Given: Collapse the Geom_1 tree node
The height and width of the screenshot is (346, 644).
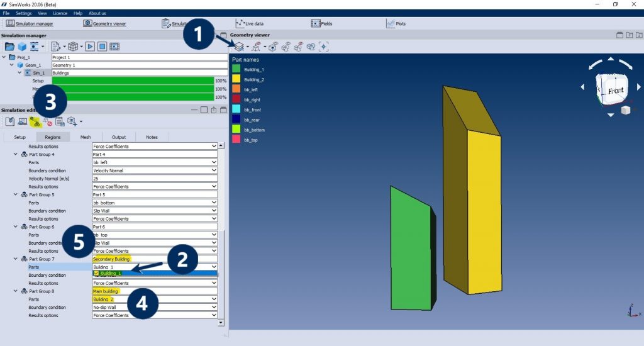Looking at the screenshot, I should tap(12, 65).
